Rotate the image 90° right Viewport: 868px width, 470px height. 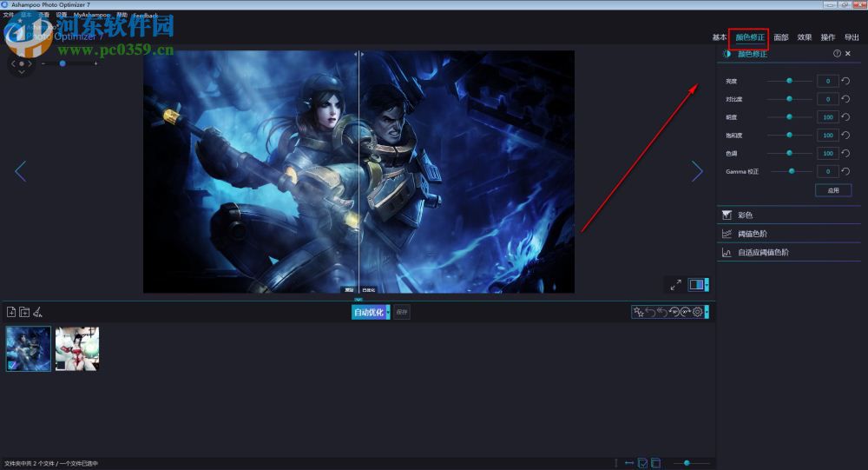(686, 312)
